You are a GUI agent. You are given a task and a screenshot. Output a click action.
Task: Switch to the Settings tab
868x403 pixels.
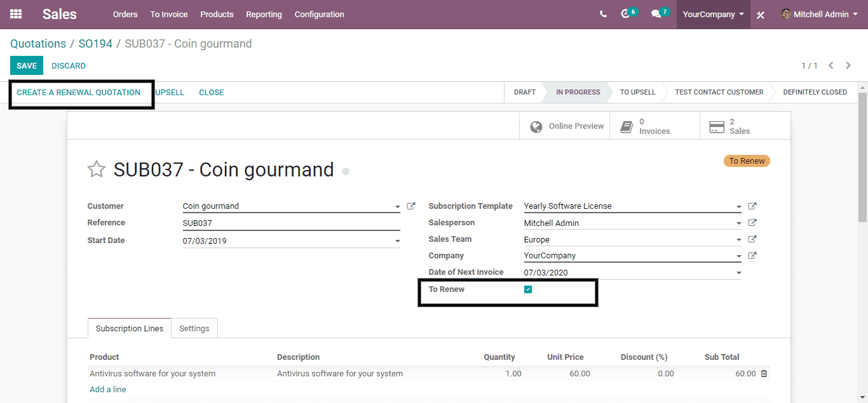(194, 328)
